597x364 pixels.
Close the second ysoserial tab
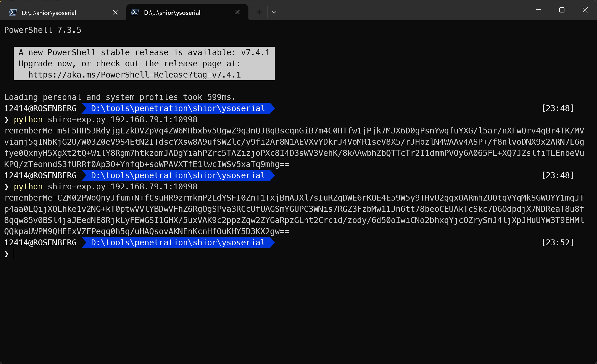click(x=237, y=12)
